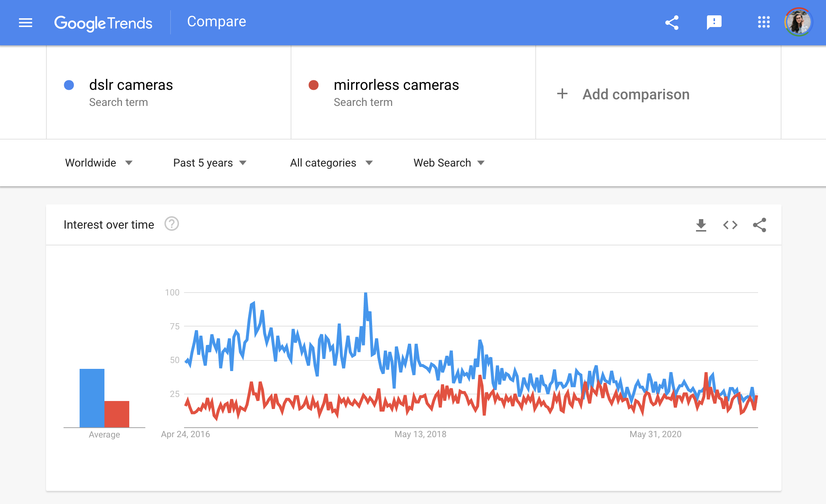Screen dimensions: 826x504
Task: Edit the dslr cameras search term
Action: (x=131, y=85)
